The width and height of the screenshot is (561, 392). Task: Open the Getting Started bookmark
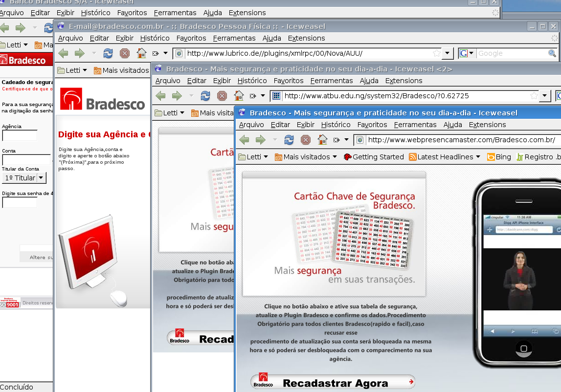(x=374, y=157)
